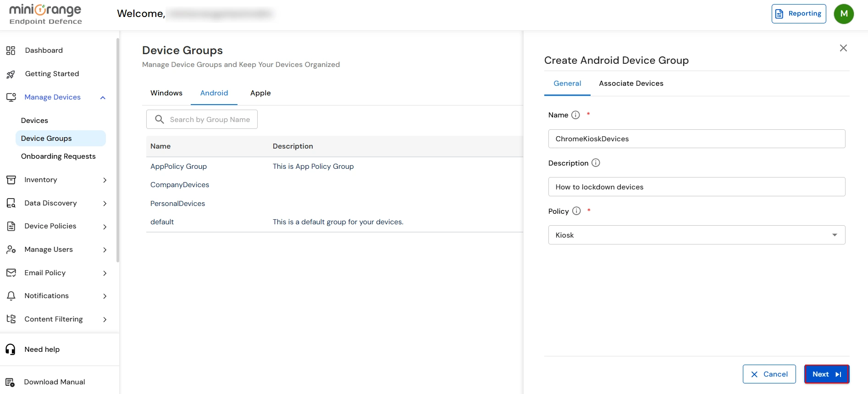Expand the Manage Users submenu chevron

[105, 250]
